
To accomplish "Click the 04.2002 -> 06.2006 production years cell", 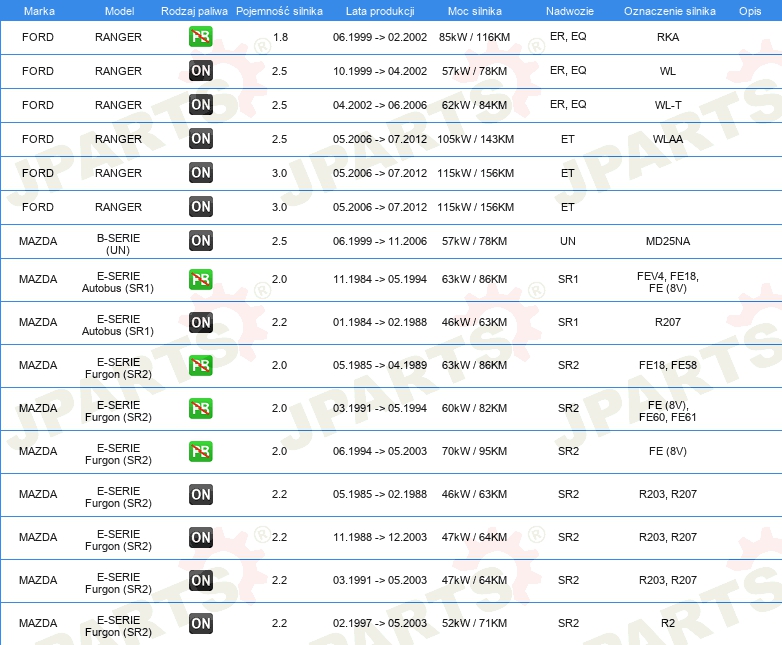I will 380,105.
